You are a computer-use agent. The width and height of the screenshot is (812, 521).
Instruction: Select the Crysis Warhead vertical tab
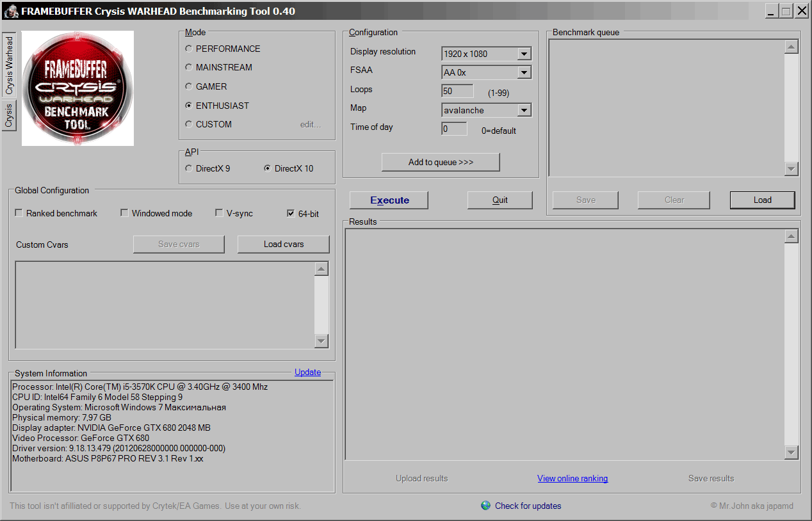[x=9, y=65]
